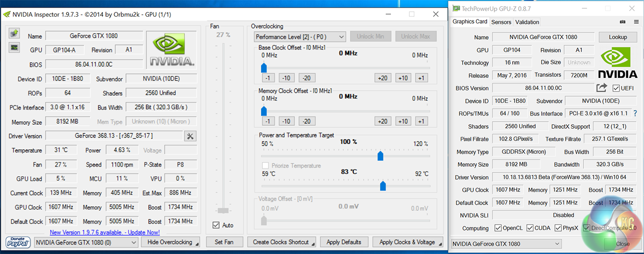Click the GPU-Z Name field
The image size is (644, 254).
tap(543, 37)
